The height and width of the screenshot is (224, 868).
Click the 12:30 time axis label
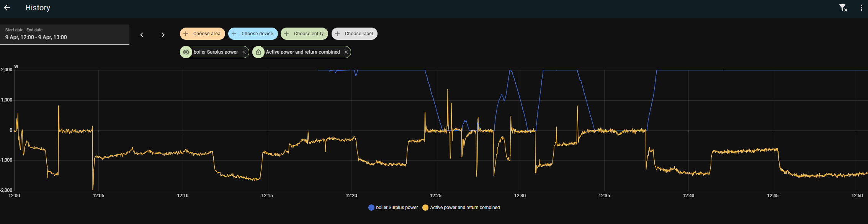pos(520,196)
